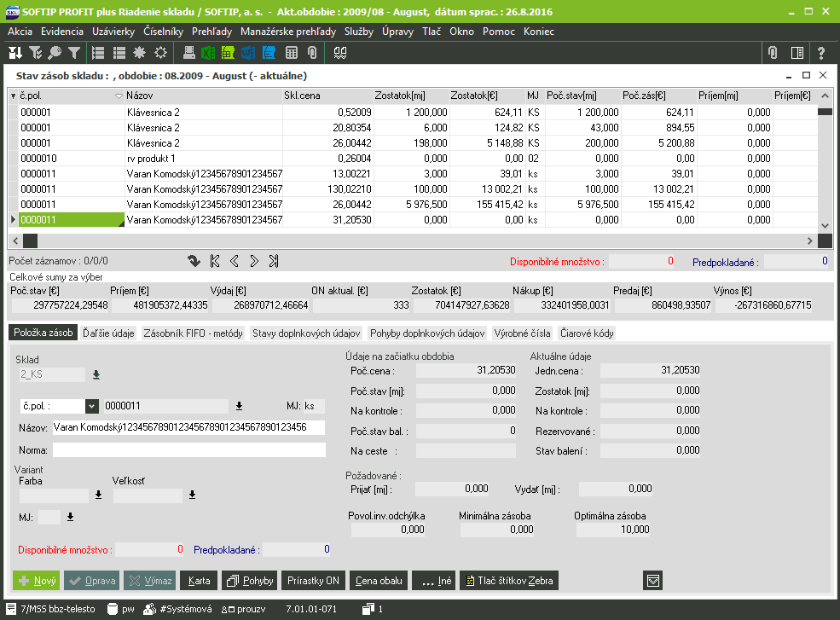
Task: Select the 'rv produkt 1' row name cell
Action: tap(204, 159)
